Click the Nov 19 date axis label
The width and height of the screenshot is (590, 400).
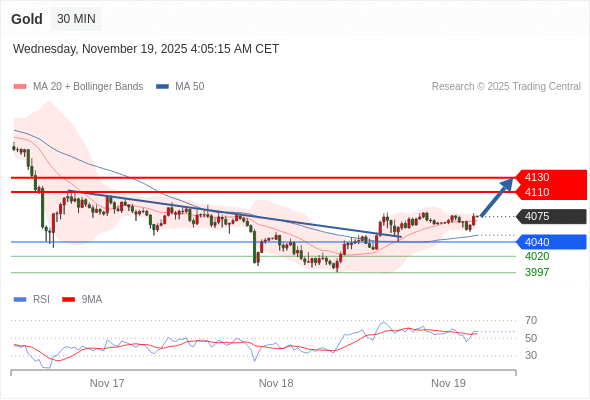point(448,383)
